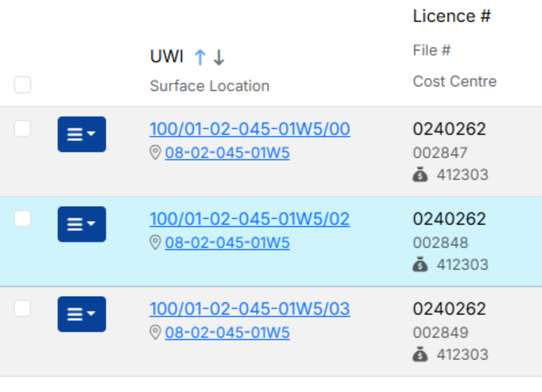Click location pin icon in highlighted second row
Image resolution: width=542 pixels, height=392 pixels.
tap(155, 243)
